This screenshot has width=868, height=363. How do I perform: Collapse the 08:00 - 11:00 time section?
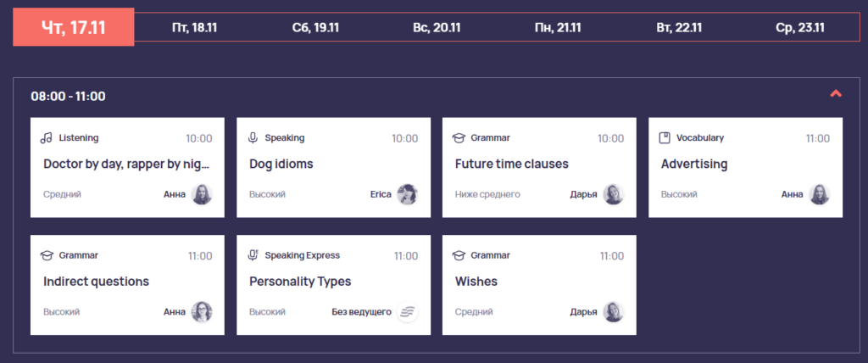[x=836, y=93]
